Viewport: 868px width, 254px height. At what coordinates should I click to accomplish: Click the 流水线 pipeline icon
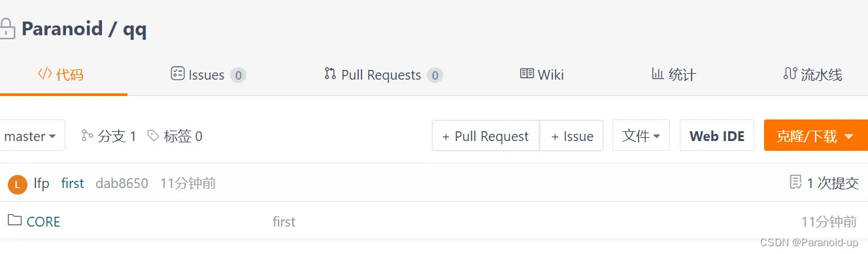[790, 74]
